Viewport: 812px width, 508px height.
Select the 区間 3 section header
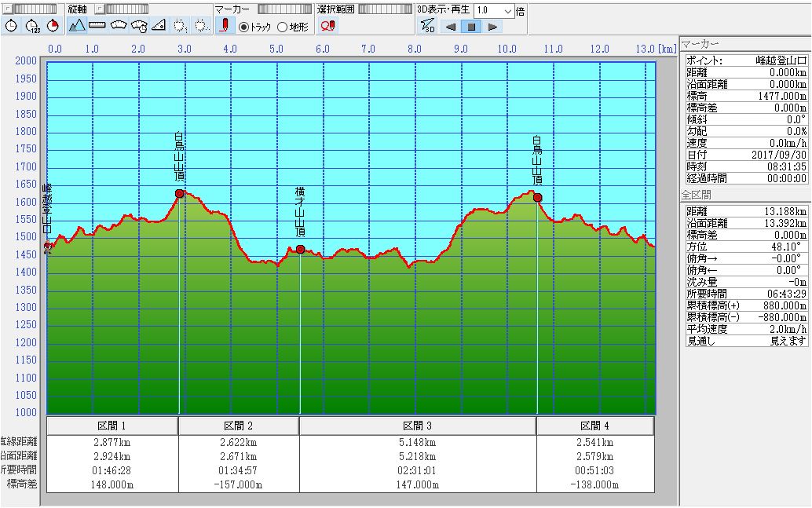point(418,426)
